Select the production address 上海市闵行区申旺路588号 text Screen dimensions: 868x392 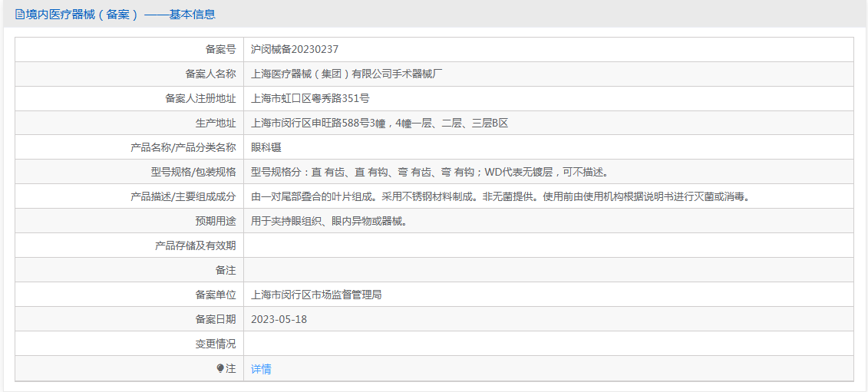379,123
